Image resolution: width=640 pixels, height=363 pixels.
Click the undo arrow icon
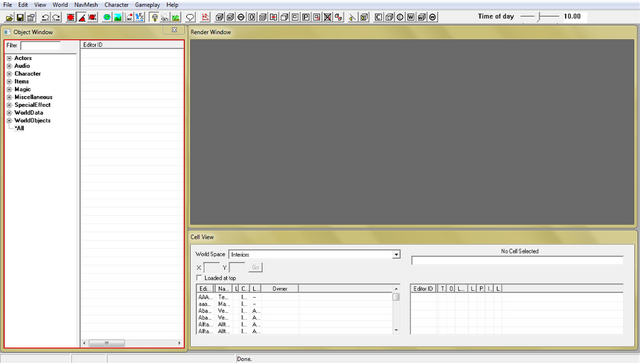(45, 17)
